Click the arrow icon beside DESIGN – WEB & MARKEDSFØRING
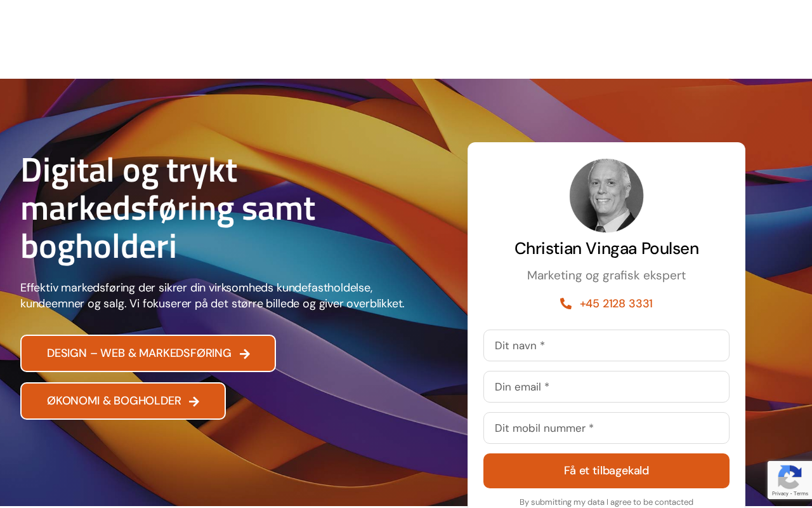 pos(245,354)
